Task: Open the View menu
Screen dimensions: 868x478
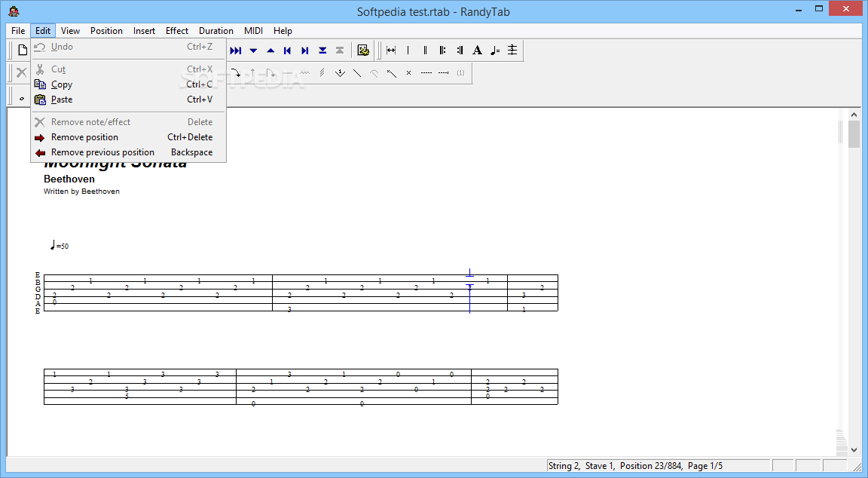Action: [70, 30]
